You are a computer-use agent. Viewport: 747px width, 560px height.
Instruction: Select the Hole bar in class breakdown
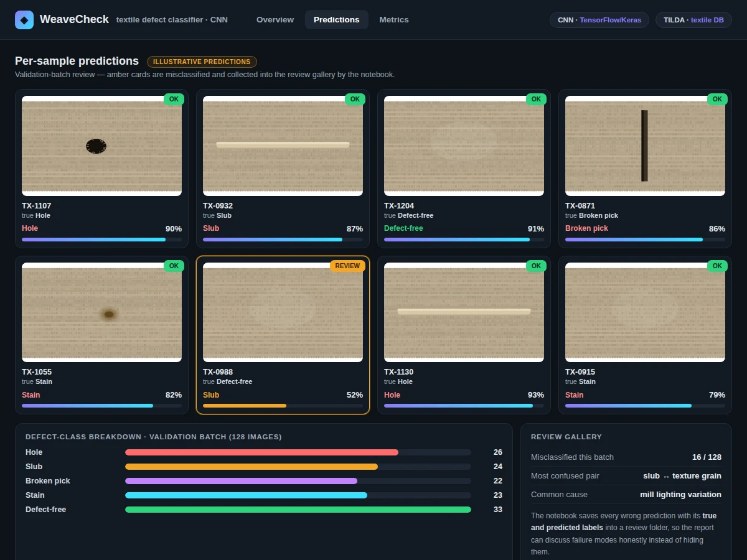pos(298,452)
